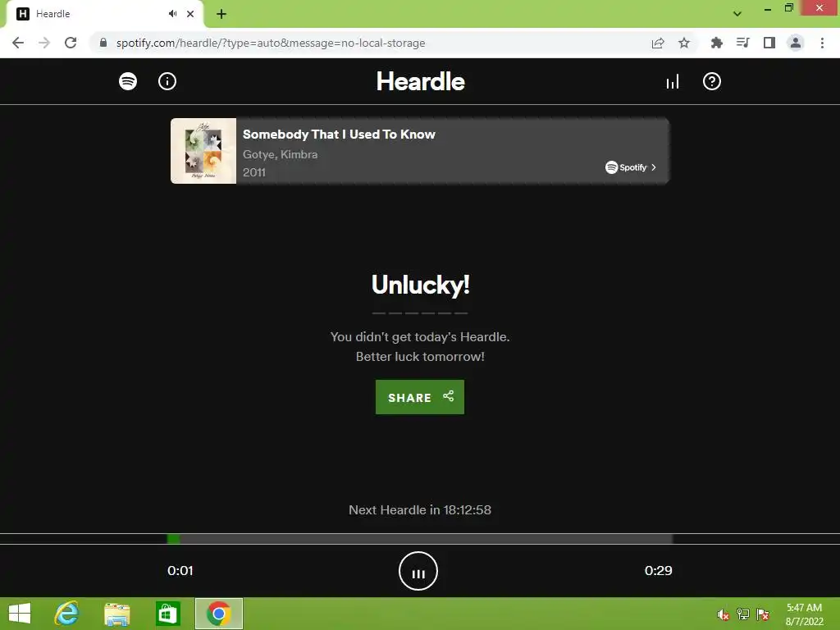Share this page from the address bar
Viewport: 840px width, 630px height.
pyautogui.click(x=658, y=43)
